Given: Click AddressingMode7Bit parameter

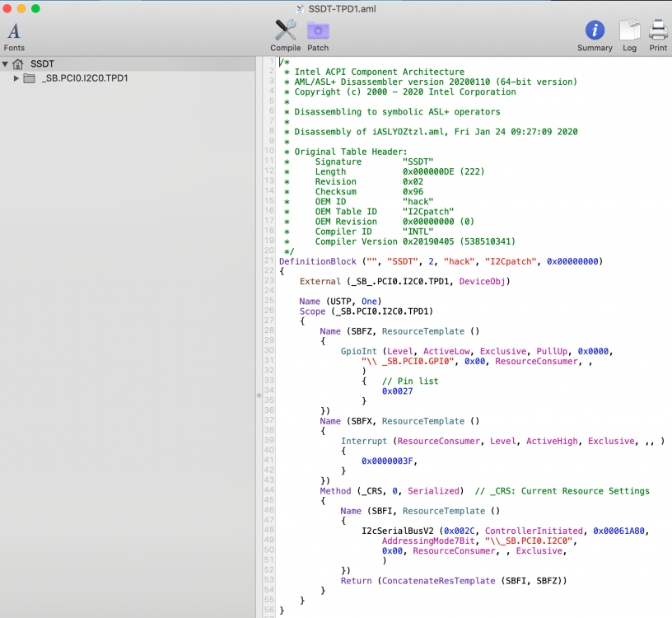Looking at the screenshot, I should click(428, 541).
